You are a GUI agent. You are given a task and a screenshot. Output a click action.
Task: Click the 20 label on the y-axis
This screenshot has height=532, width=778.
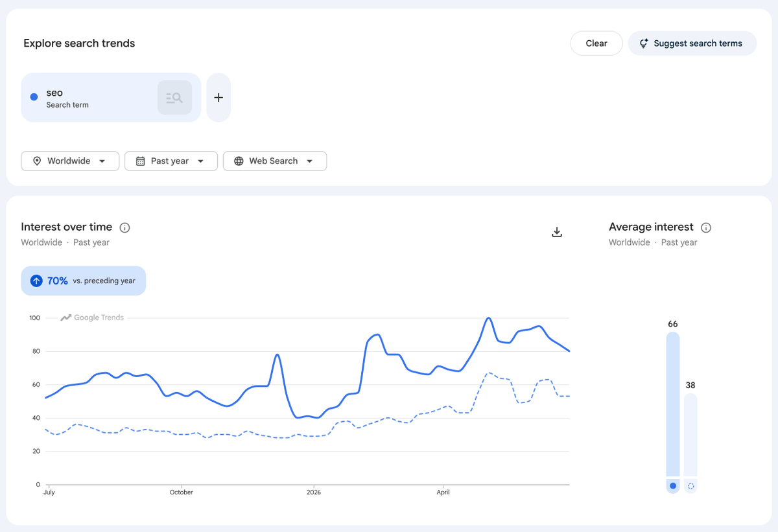(36, 451)
